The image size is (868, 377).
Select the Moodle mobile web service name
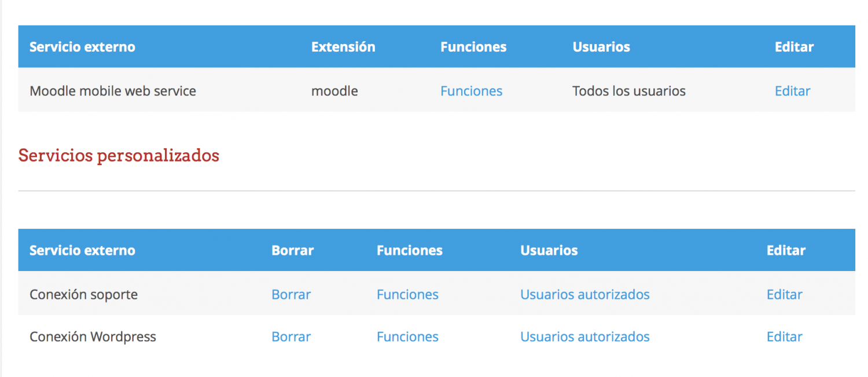[x=113, y=91]
